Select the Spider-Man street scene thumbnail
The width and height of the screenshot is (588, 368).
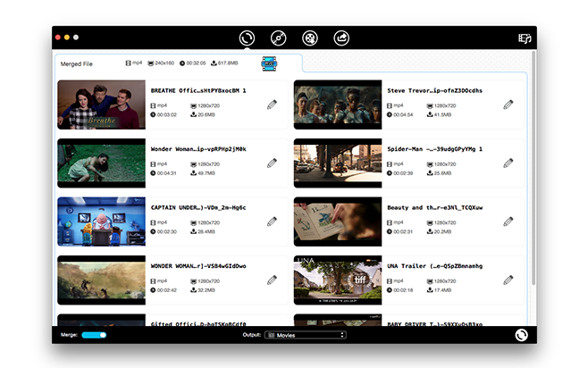click(338, 163)
